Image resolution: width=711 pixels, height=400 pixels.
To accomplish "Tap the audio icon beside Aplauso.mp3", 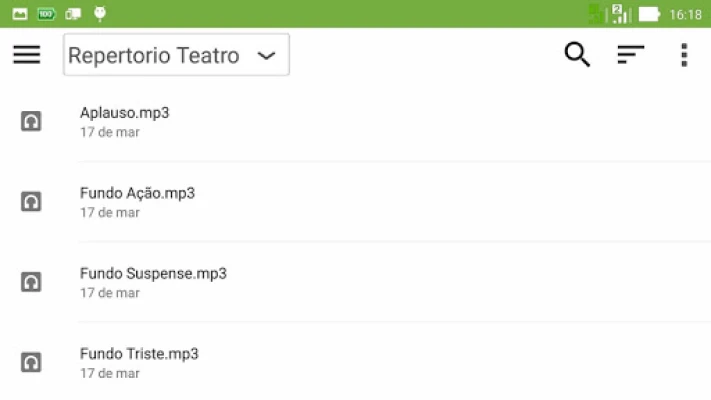I will (x=32, y=121).
